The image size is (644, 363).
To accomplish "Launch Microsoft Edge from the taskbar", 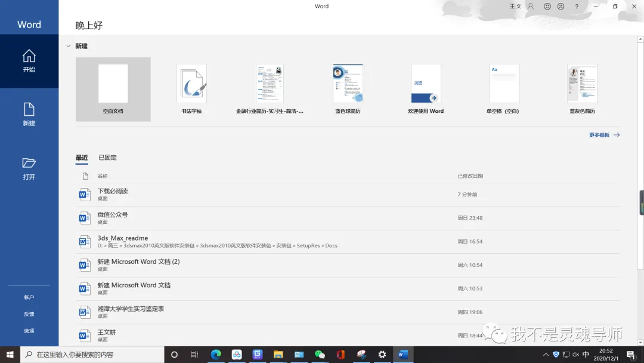I will pyautogui.click(x=216, y=355).
